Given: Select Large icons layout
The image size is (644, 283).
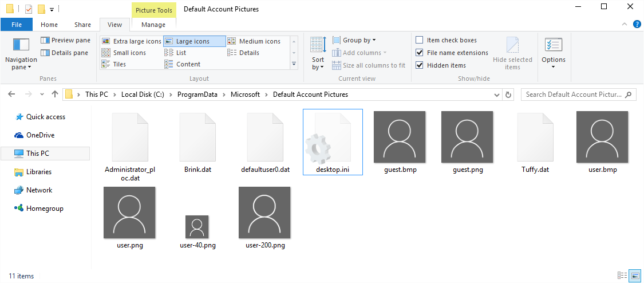Looking at the screenshot, I should pos(194,41).
